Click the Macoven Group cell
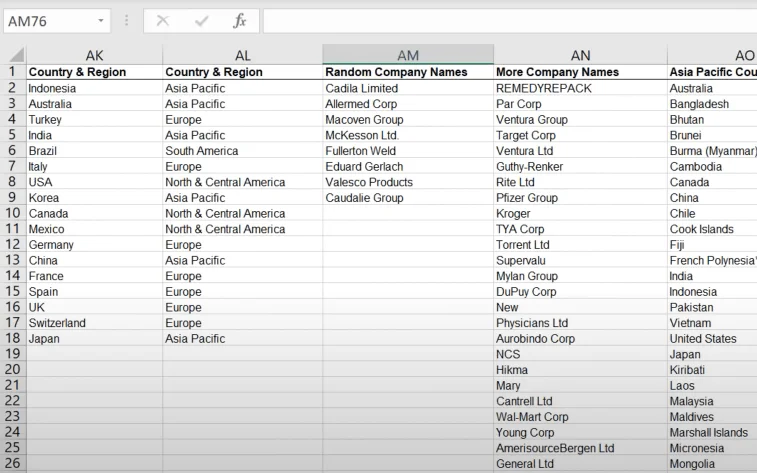Image resolution: width=757 pixels, height=473 pixels. [408, 120]
